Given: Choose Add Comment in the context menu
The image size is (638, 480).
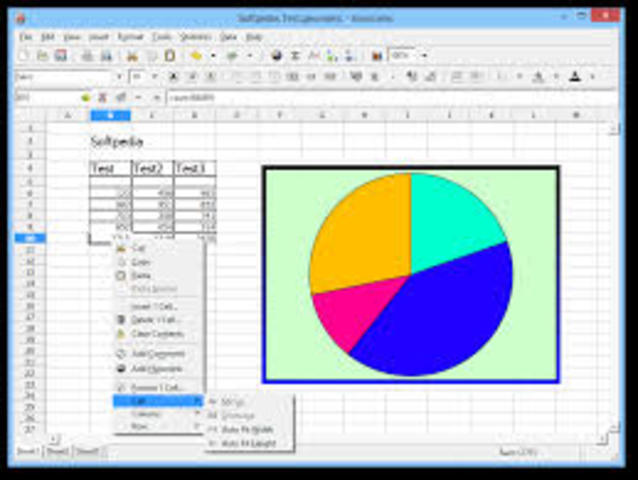Looking at the screenshot, I should (x=159, y=354).
